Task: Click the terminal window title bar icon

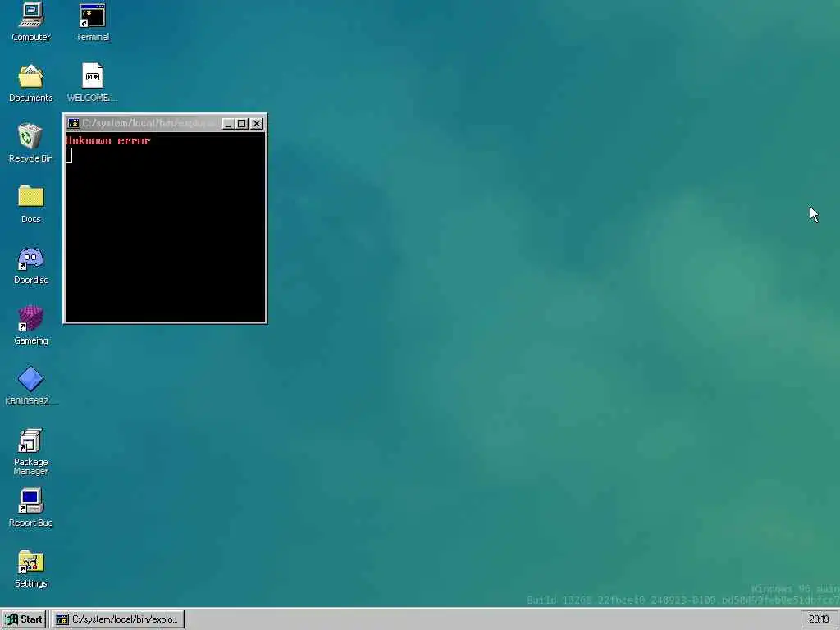Action: pyautogui.click(x=73, y=124)
